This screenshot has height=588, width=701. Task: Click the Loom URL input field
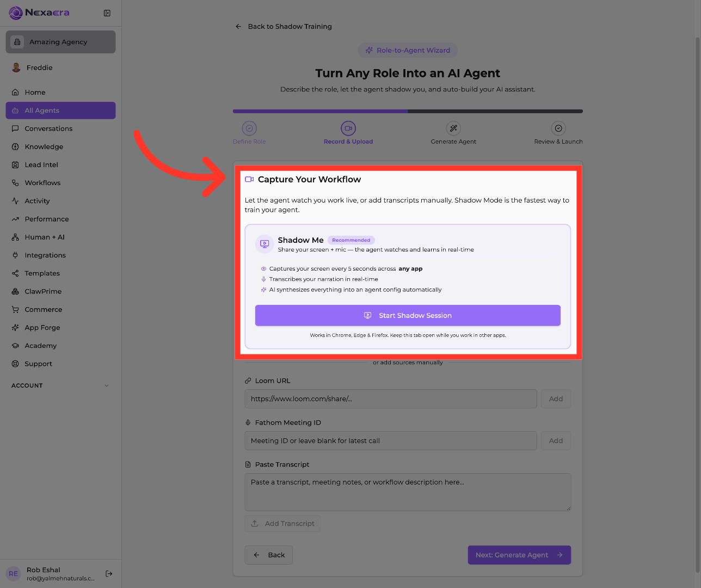point(391,399)
